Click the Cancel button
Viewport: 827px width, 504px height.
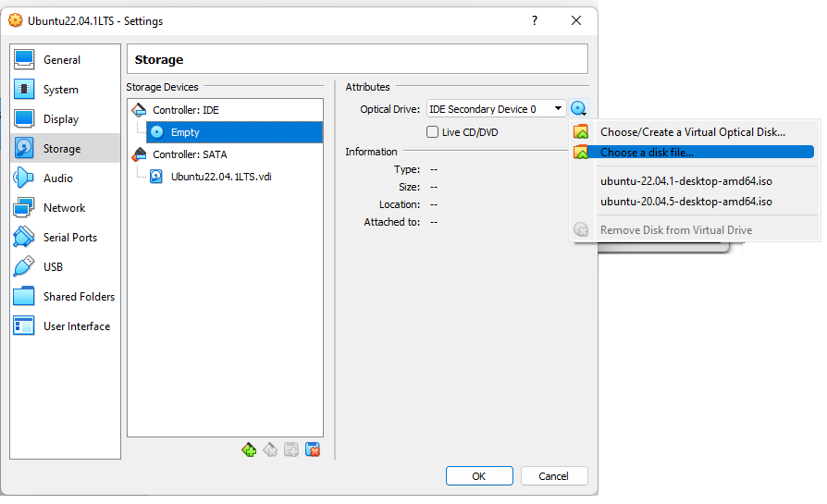coord(553,476)
